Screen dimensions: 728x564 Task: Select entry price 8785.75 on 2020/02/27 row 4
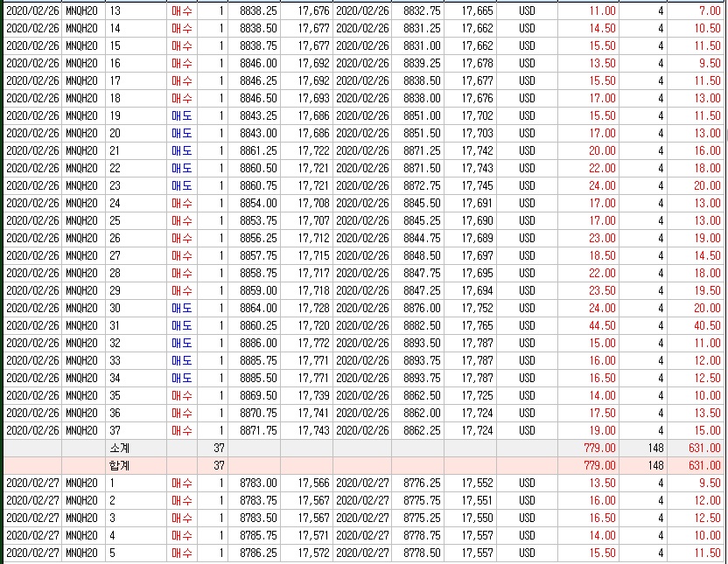tap(258, 535)
